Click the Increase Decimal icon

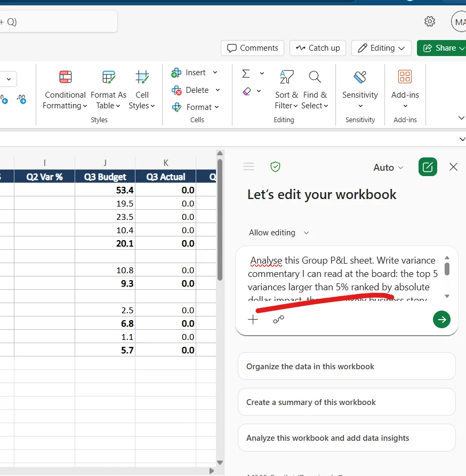coord(4,99)
